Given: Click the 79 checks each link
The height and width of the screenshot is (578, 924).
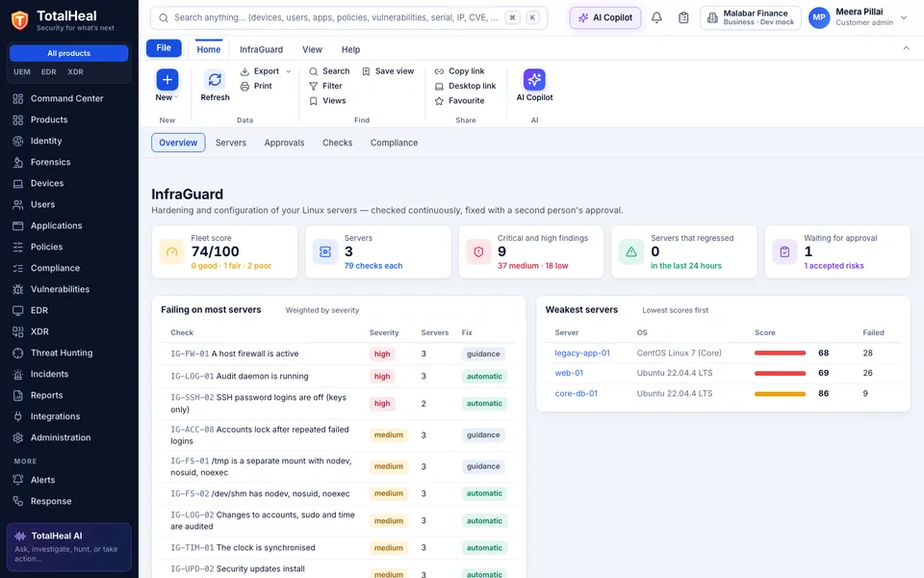Looking at the screenshot, I should [373, 266].
